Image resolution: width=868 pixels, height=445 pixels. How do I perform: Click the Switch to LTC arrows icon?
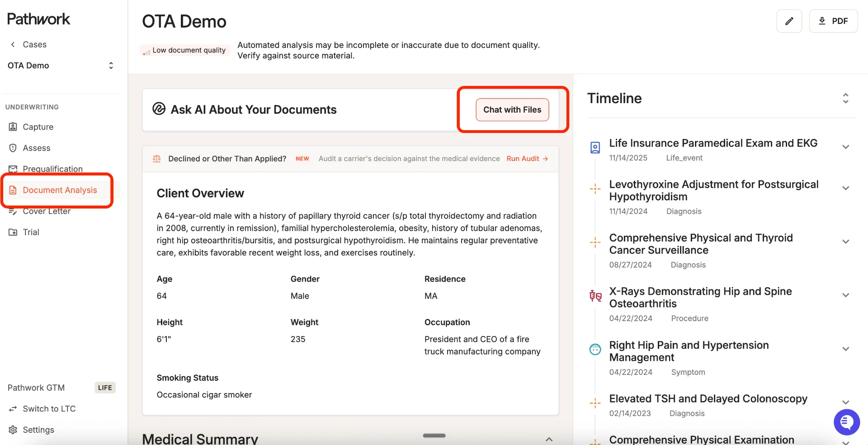[13, 409]
